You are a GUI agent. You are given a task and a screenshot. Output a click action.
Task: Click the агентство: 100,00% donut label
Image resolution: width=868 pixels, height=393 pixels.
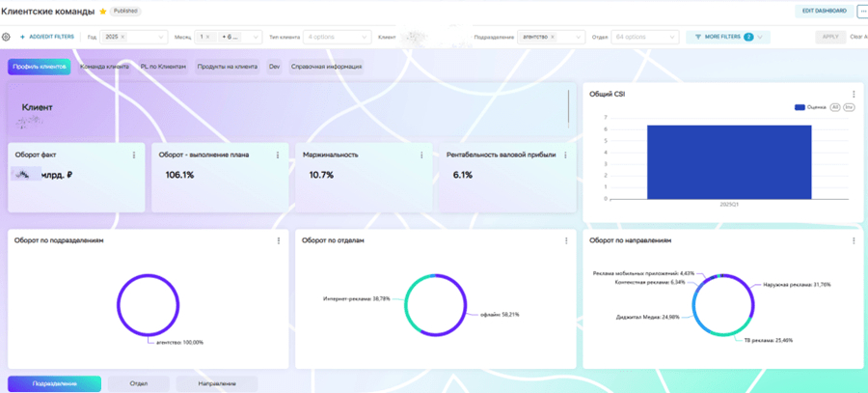click(178, 343)
